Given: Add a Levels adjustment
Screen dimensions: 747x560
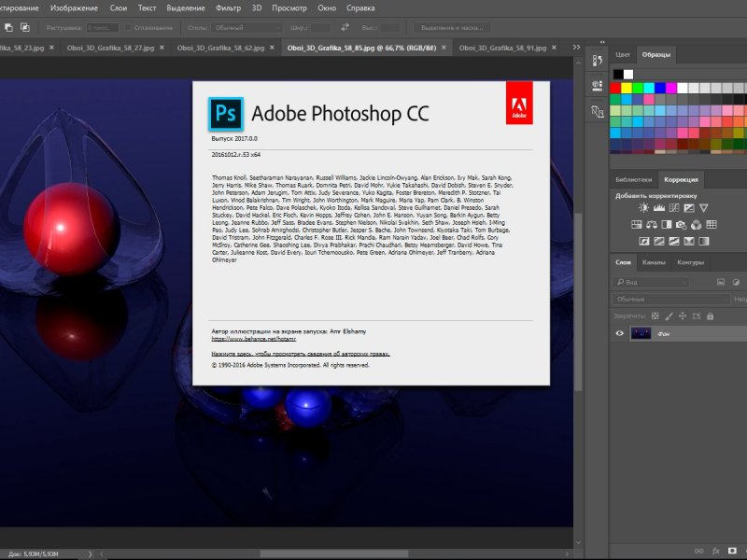Looking at the screenshot, I should coord(659,208).
